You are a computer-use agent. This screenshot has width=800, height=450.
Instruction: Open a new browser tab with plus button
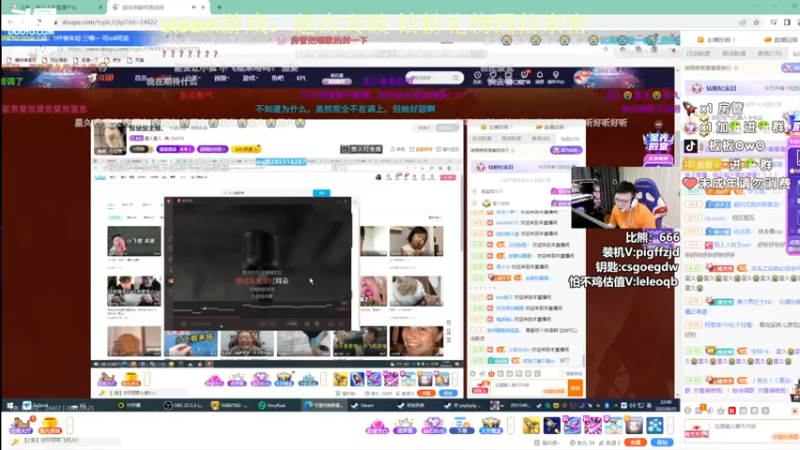(219, 7)
